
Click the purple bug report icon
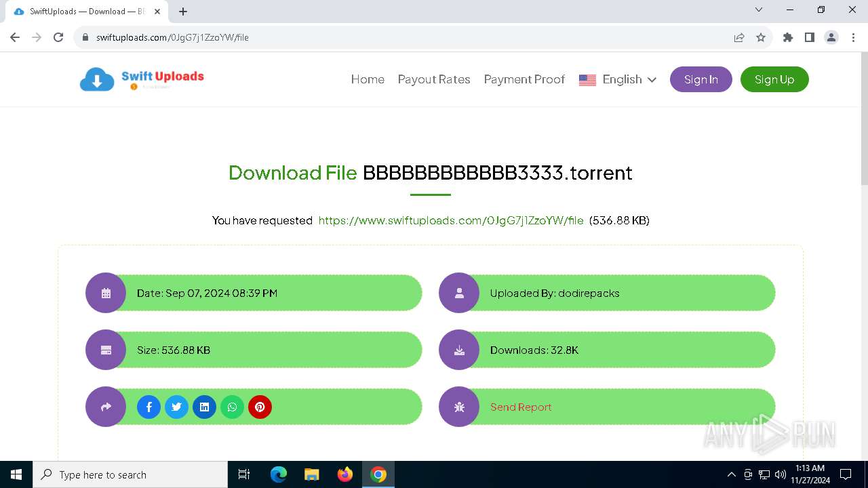pos(459,407)
